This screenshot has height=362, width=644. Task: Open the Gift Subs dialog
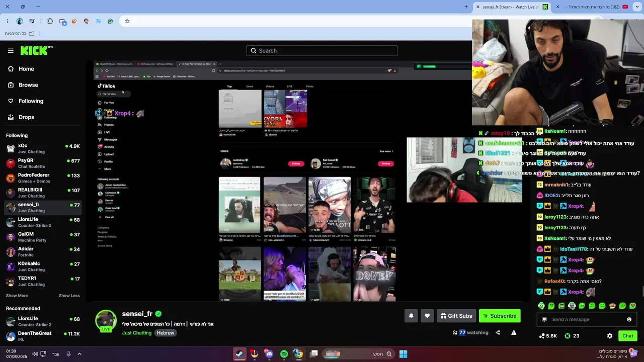(456, 316)
